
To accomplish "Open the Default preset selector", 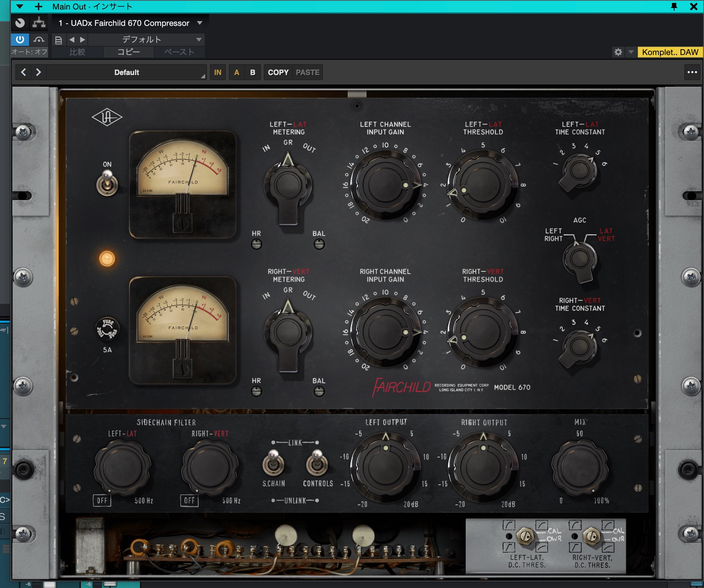I will pyautogui.click(x=126, y=72).
